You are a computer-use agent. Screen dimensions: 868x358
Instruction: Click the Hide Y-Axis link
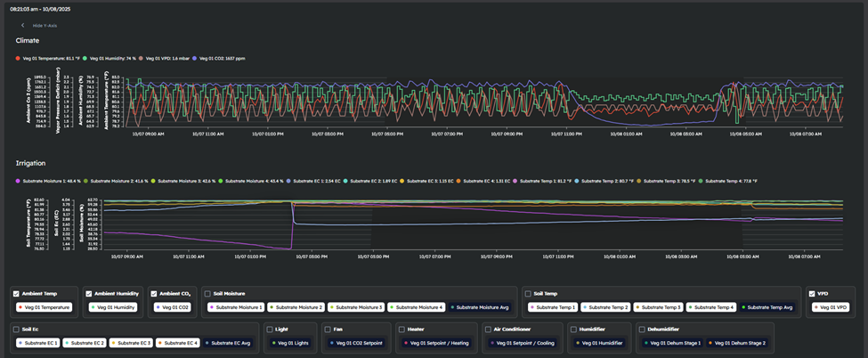click(43, 26)
